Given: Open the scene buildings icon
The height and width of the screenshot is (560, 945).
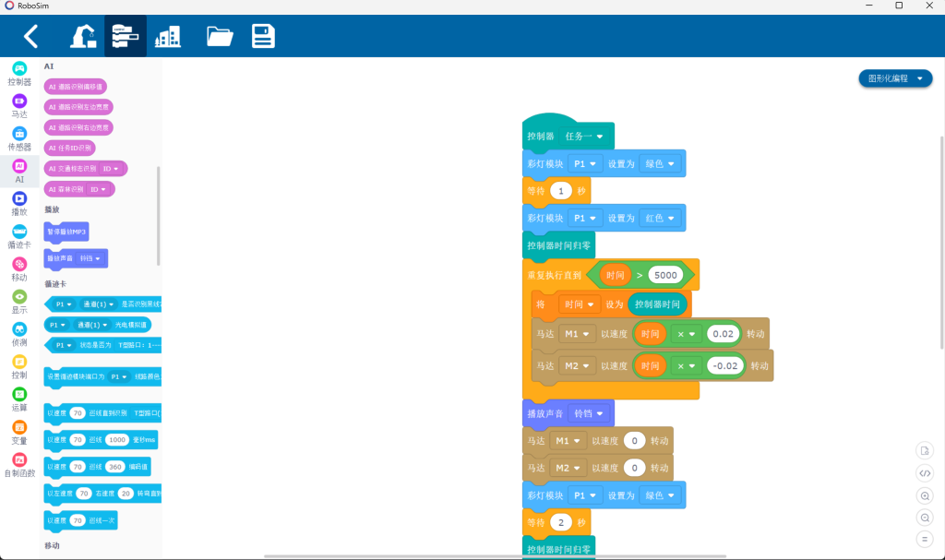Looking at the screenshot, I should tap(168, 36).
